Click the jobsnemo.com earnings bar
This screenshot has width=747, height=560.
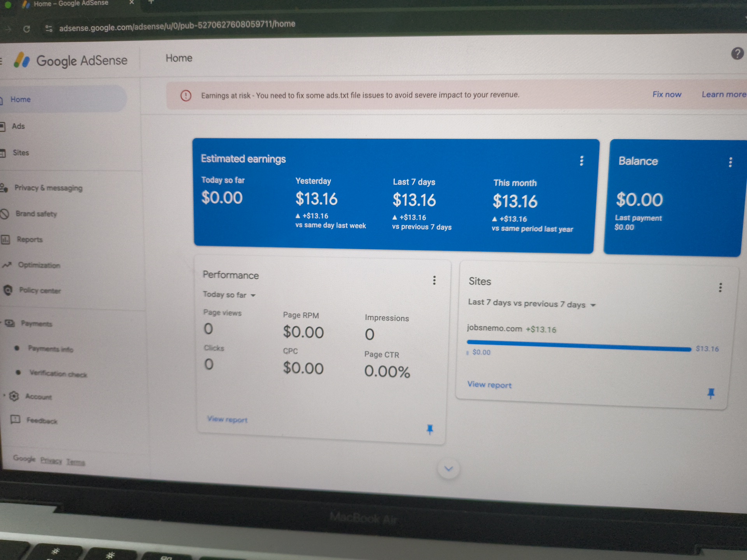point(579,346)
